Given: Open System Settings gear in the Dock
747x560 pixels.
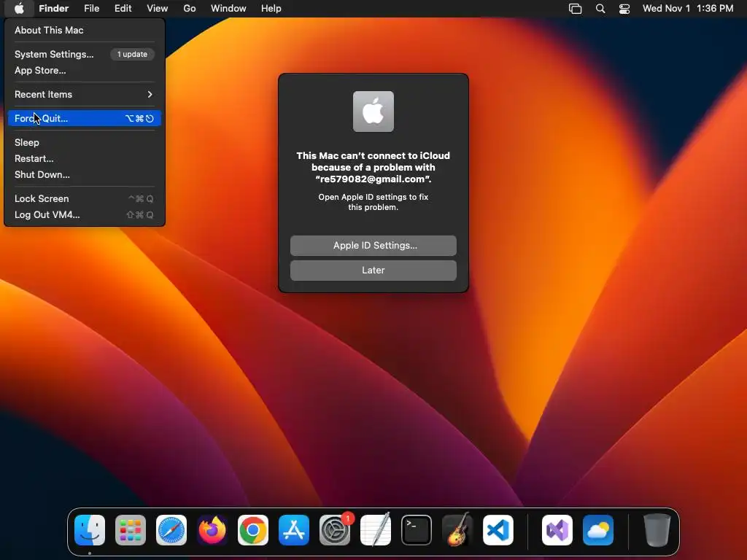Looking at the screenshot, I should (x=335, y=530).
